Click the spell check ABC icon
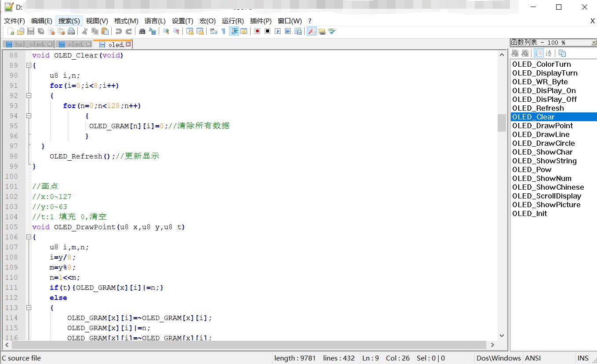The height and width of the screenshot is (364, 597). pos(332,31)
